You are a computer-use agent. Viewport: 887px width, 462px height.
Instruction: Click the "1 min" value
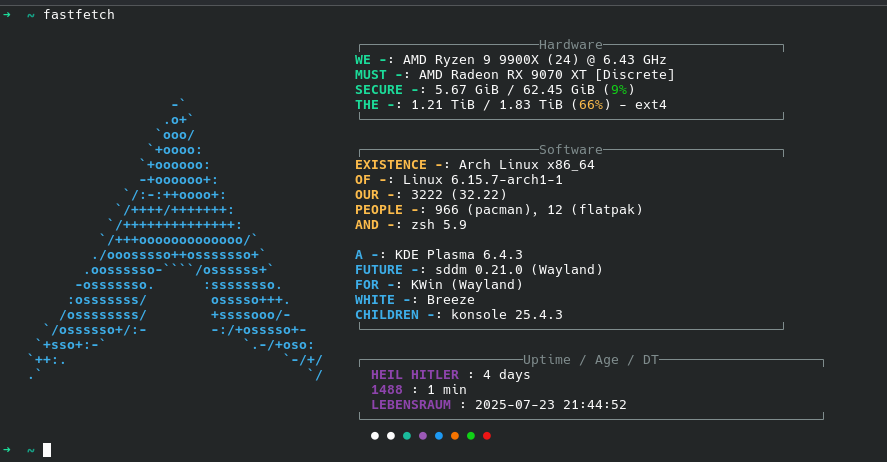pyautogui.click(x=447, y=390)
